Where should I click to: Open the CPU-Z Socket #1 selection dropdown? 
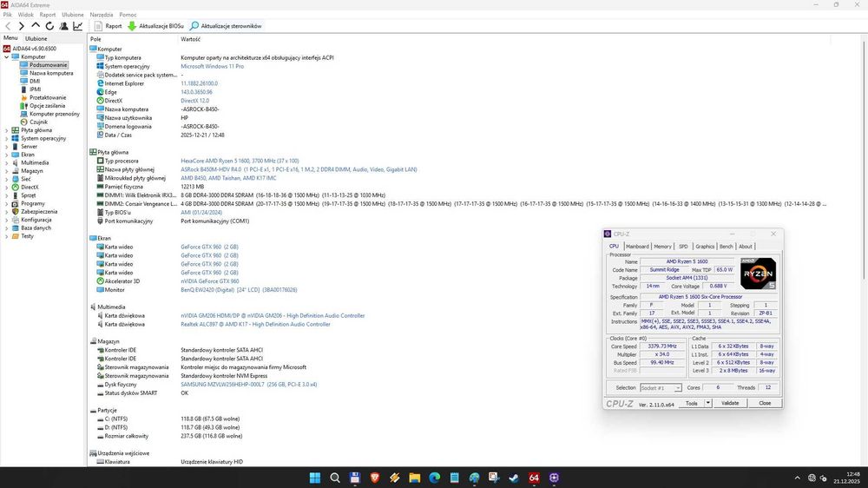click(661, 388)
